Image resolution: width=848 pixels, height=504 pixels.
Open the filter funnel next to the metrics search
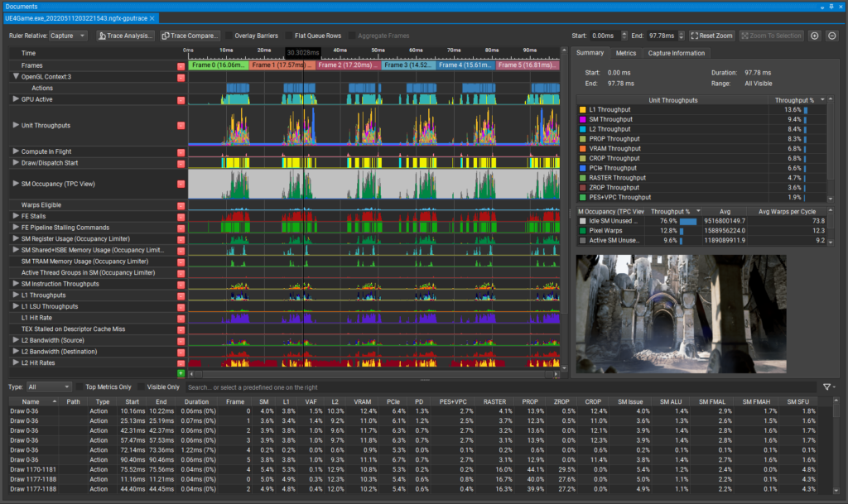(x=828, y=386)
